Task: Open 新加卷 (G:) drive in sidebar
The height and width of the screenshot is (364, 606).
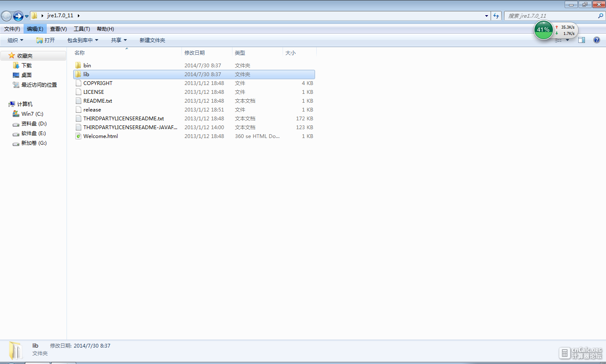Action: click(34, 143)
